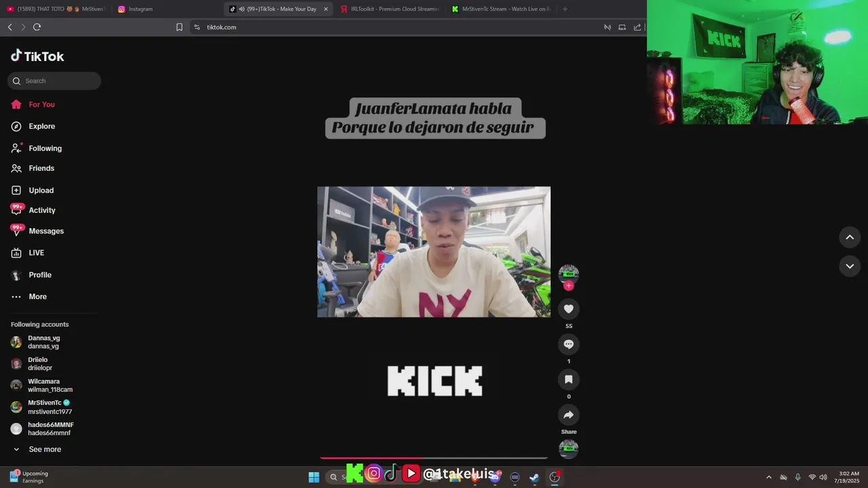Open Wi-Fi network settings
This screenshot has height=488, width=868.
pos(812,477)
